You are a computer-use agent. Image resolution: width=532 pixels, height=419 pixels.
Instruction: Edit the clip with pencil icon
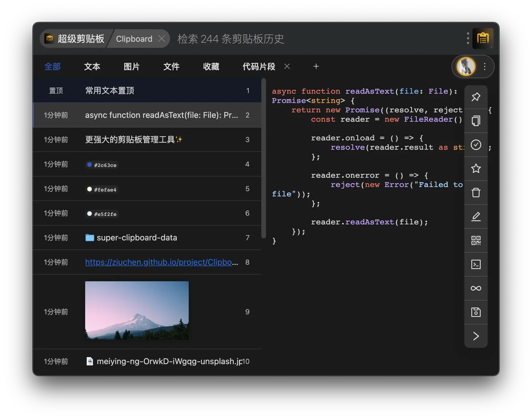point(476,217)
